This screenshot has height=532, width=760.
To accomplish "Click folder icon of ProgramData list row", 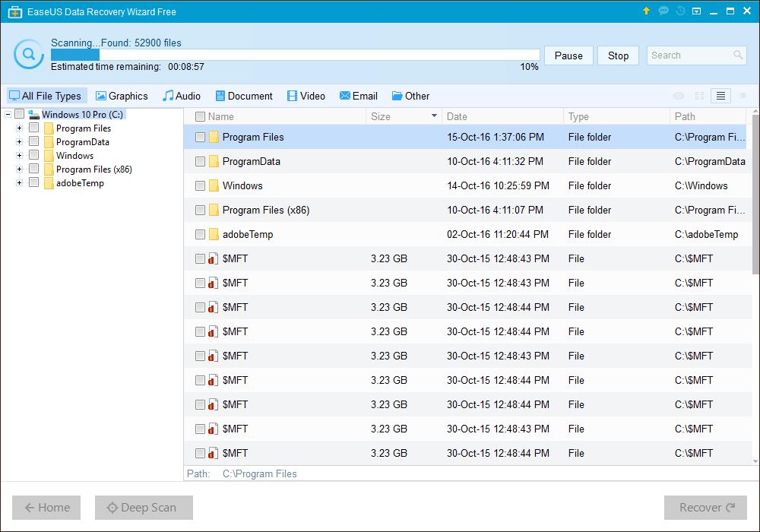I will 214,161.
